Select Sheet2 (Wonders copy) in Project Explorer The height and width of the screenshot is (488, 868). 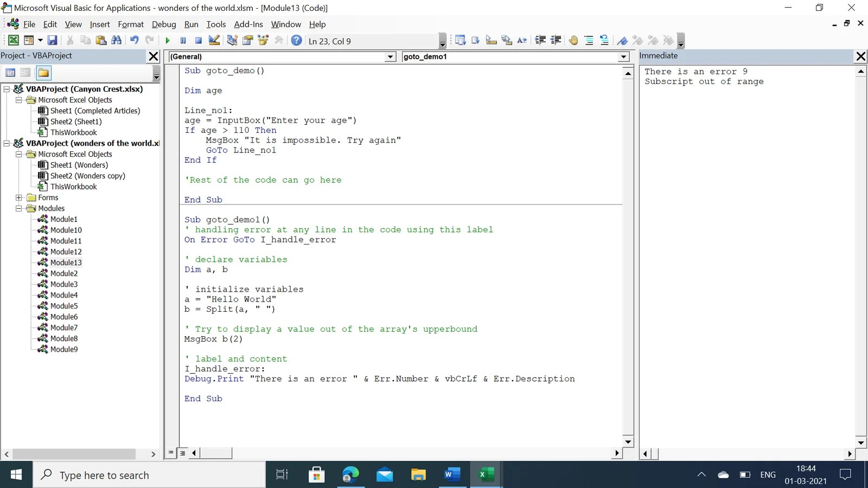(87, 176)
